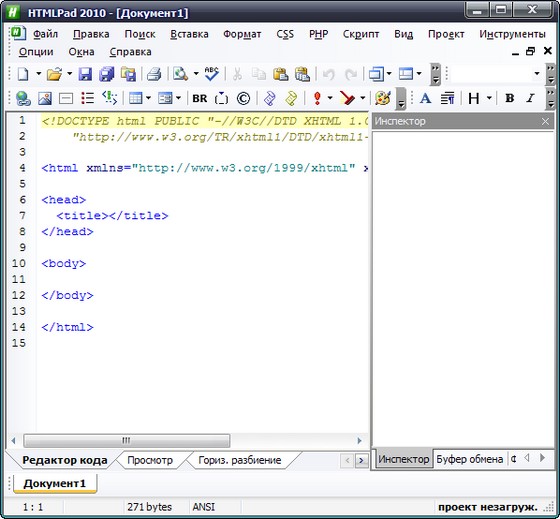The height and width of the screenshot is (519, 560).
Task: Click the Save file floppy disk icon
Action: coord(85,74)
